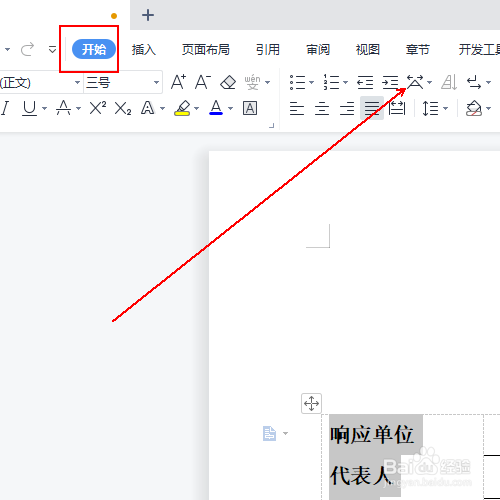Increase paragraph indent icon
The height and width of the screenshot is (500, 500).
click(390, 82)
